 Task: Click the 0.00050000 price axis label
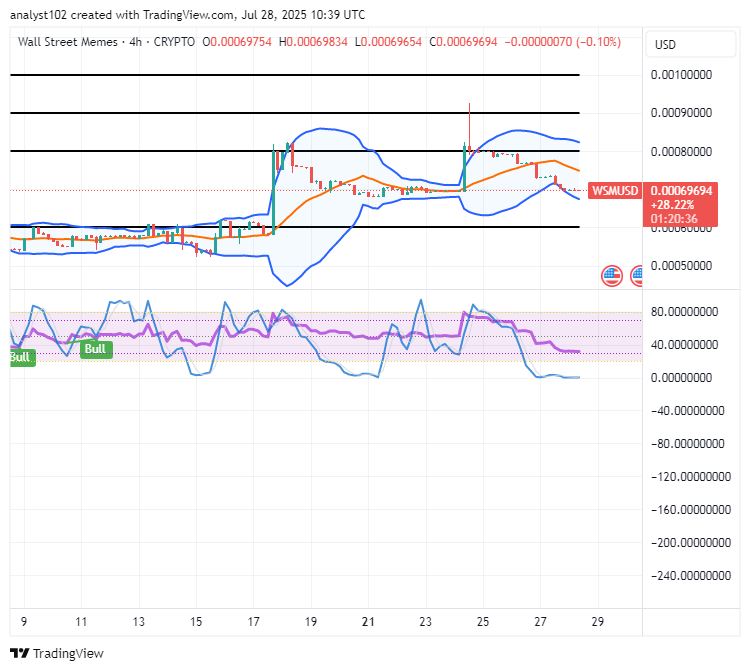coord(681,266)
